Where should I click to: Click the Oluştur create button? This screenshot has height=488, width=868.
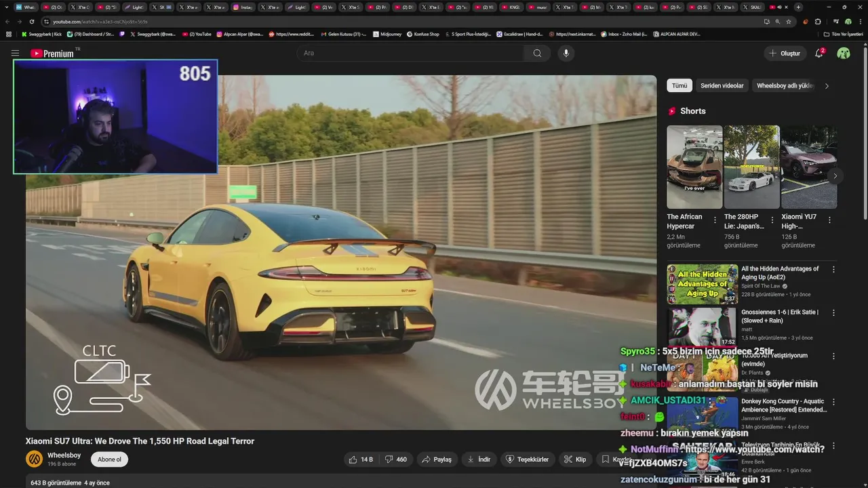tap(785, 53)
